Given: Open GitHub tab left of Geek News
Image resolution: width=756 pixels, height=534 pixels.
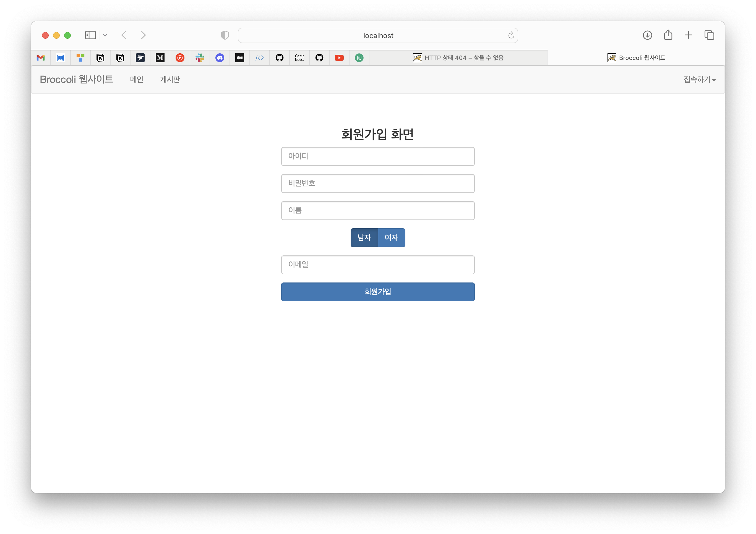Looking at the screenshot, I should [x=280, y=58].
